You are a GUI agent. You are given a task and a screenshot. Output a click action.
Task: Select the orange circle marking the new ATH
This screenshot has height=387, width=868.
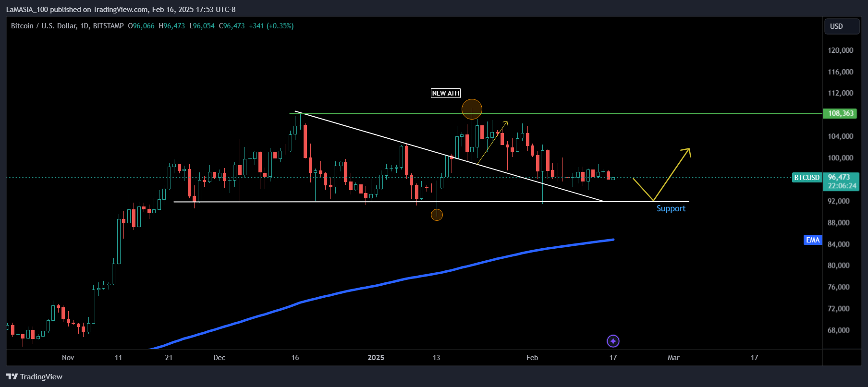472,109
